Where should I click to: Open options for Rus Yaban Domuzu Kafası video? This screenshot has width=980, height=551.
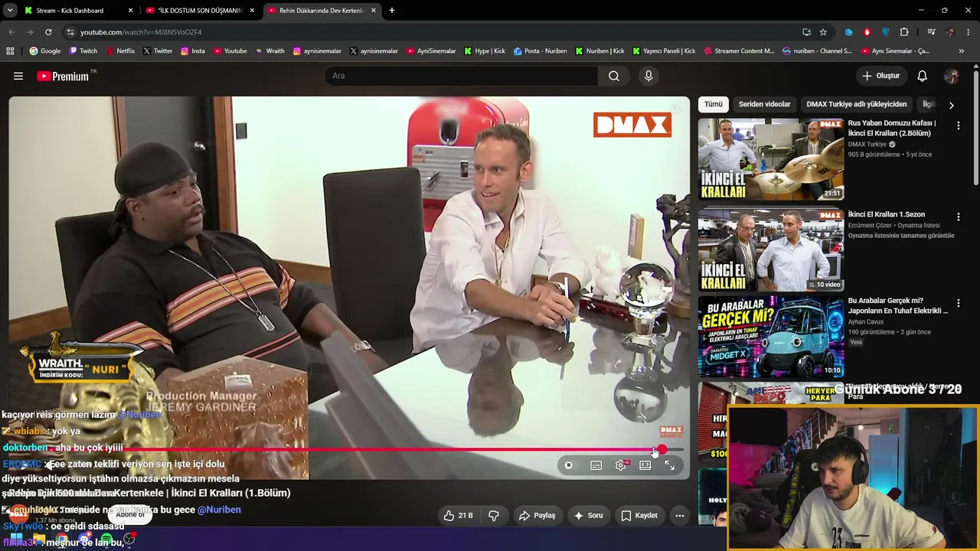click(x=958, y=126)
